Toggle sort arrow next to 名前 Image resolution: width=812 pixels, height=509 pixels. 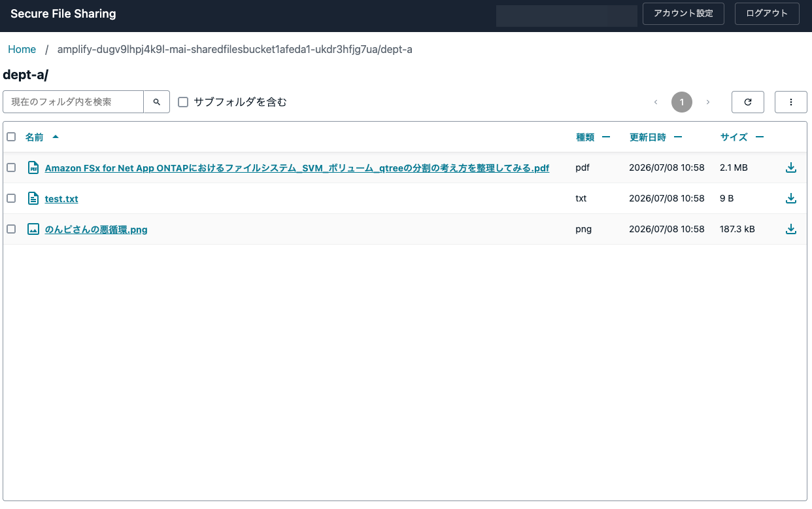55,137
